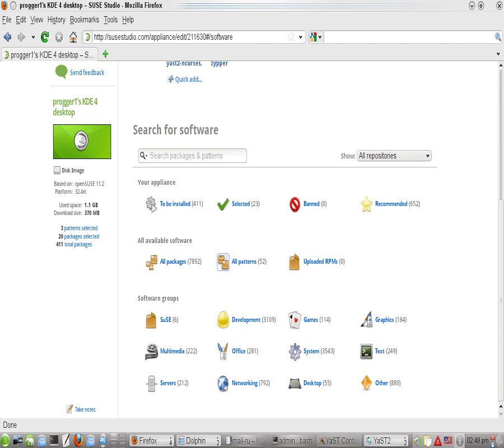Click the volume speaker tray icon
This screenshot has height=448, width=504.
[x=417, y=441]
